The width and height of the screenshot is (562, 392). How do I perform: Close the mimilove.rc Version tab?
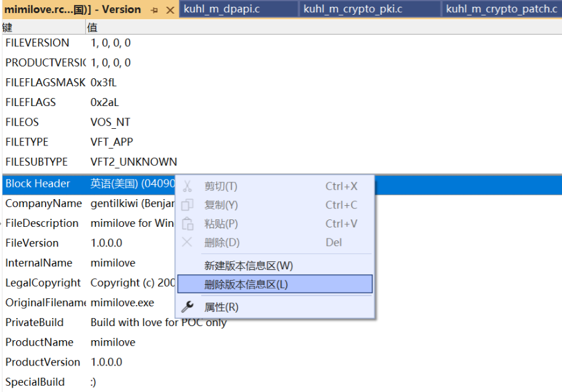170,10
